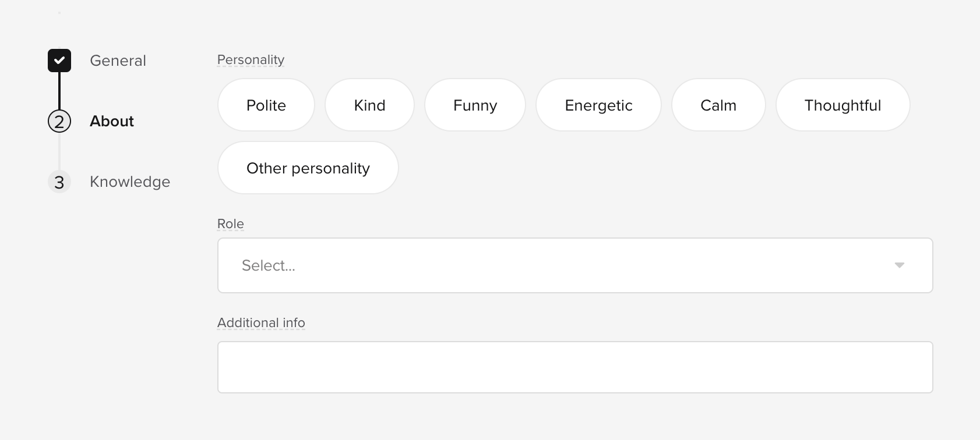980x440 pixels.
Task: Toggle the Funny personality chip
Action: [475, 105]
